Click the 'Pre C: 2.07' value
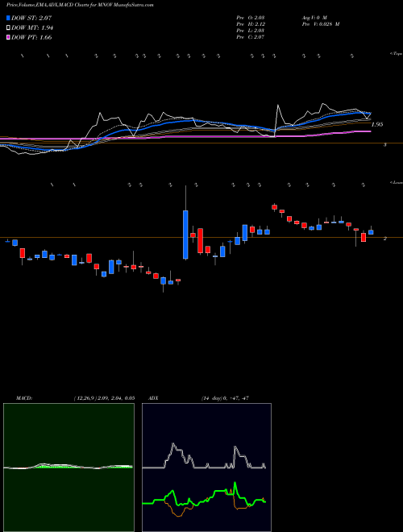This screenshot has width=403, height=532. pyautogui.click(x=251, y=37)
